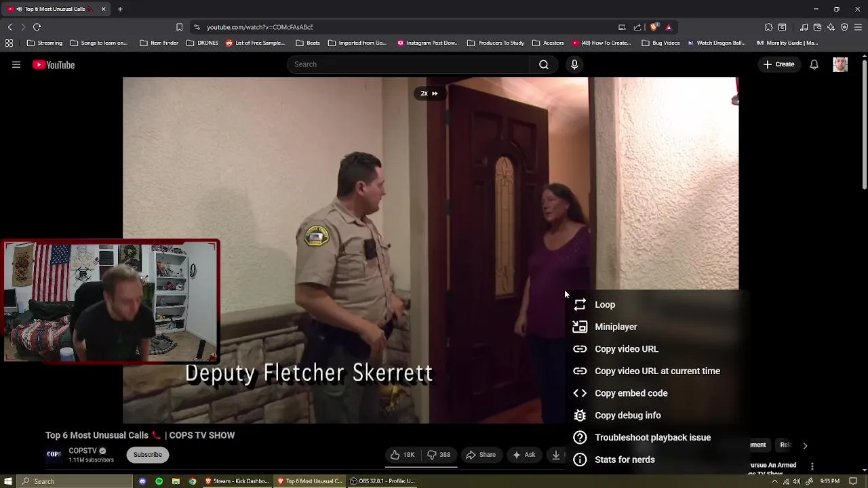Open the bookmarks apps grid icon

pos(9,43)
